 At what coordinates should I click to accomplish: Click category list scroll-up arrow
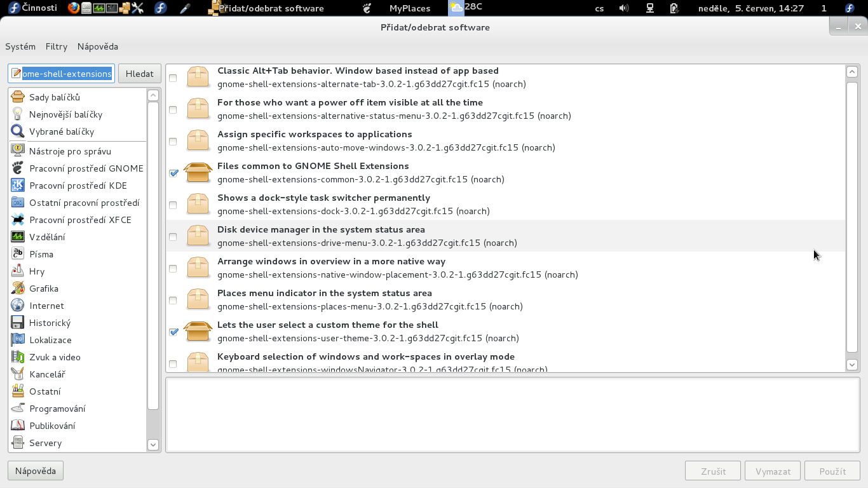click(x=153, y=95)
